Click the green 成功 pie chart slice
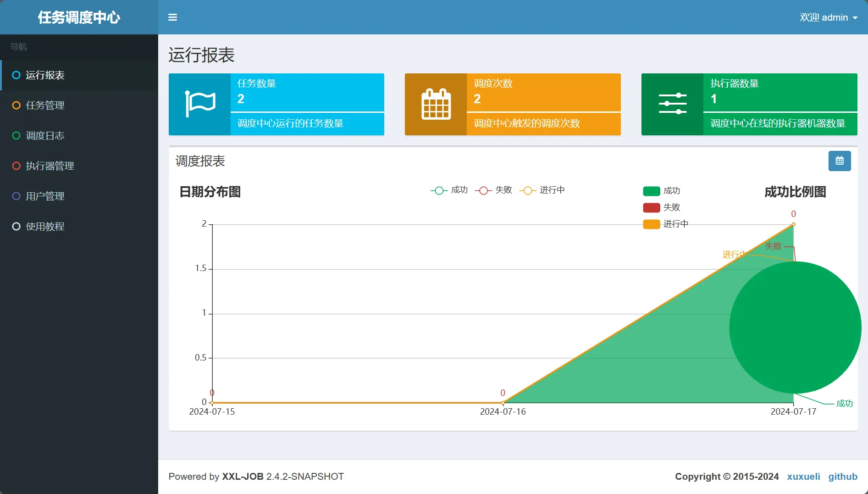868x494 pixels. tap(795, 327)
